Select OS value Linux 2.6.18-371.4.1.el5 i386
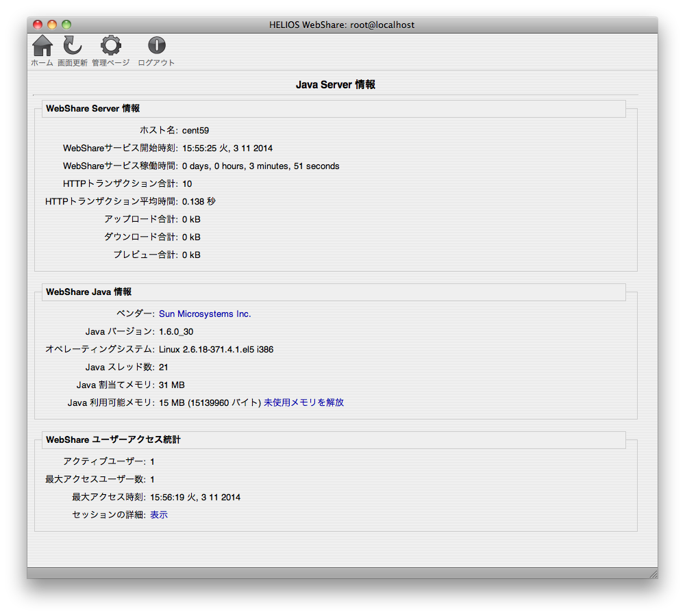The image size is (685, 616). click(216, 350)
